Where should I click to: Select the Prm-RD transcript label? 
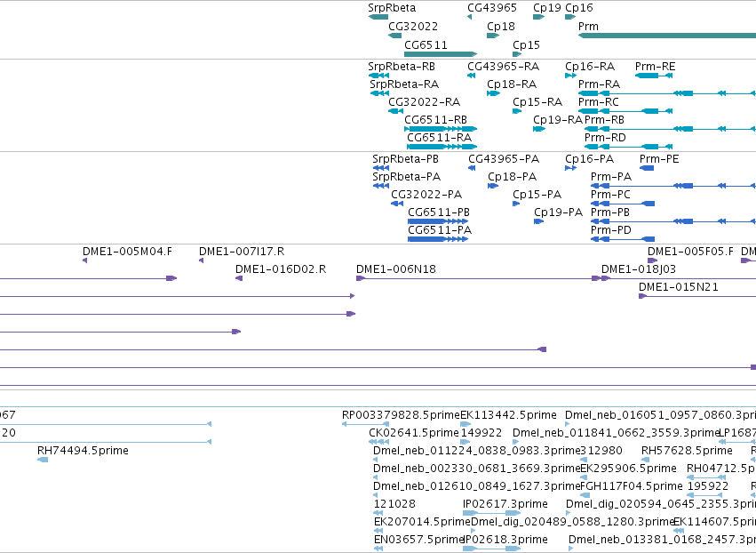coord(605,138)
